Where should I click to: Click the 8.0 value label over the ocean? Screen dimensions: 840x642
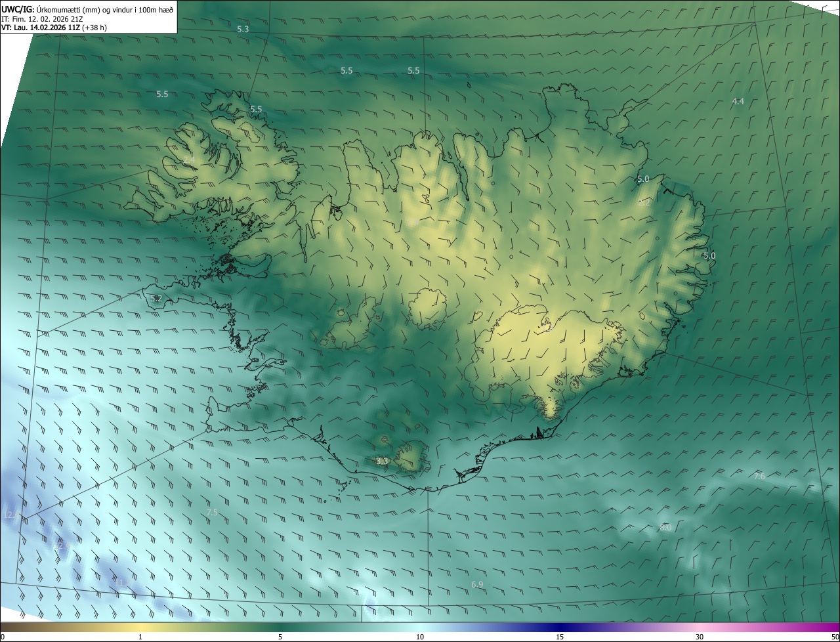coord(665,528)
